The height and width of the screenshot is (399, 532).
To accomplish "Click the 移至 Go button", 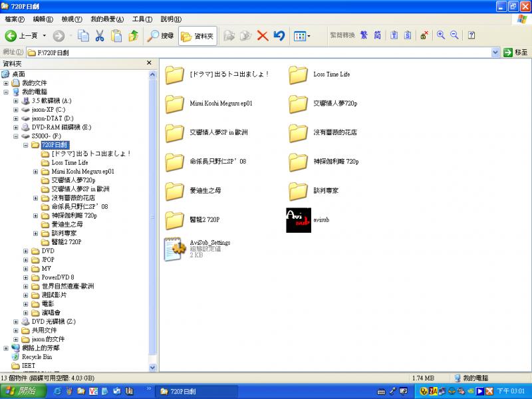I will click(x=516, y=53).
